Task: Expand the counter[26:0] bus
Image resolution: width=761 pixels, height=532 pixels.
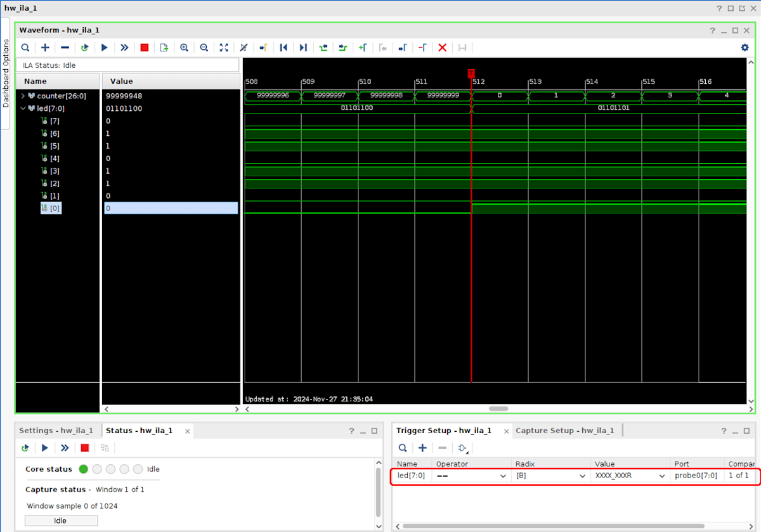Action: (23, 96)
